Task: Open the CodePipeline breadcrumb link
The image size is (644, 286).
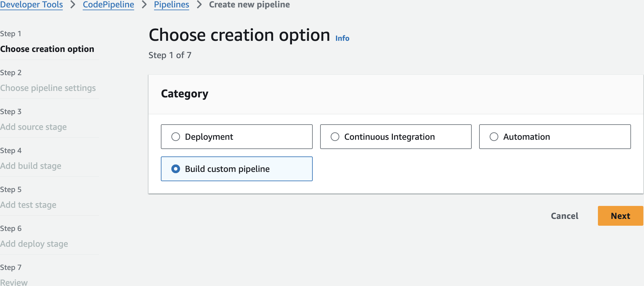Action: click(108, 5)
